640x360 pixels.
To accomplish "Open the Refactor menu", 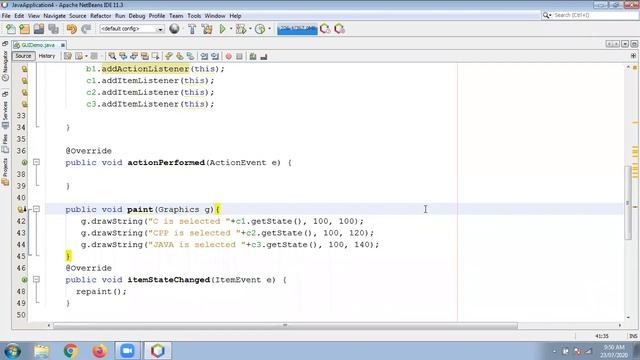I will click(x=100, y=16).
